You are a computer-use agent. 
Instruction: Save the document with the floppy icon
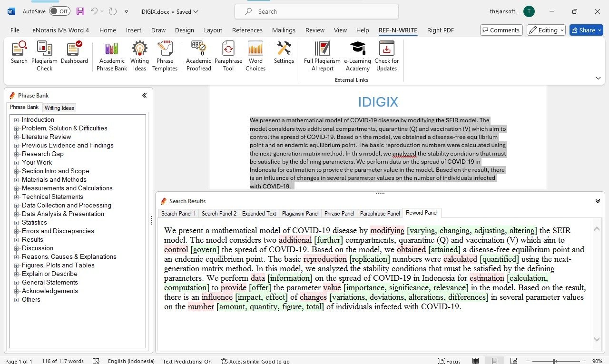(80, 11)
